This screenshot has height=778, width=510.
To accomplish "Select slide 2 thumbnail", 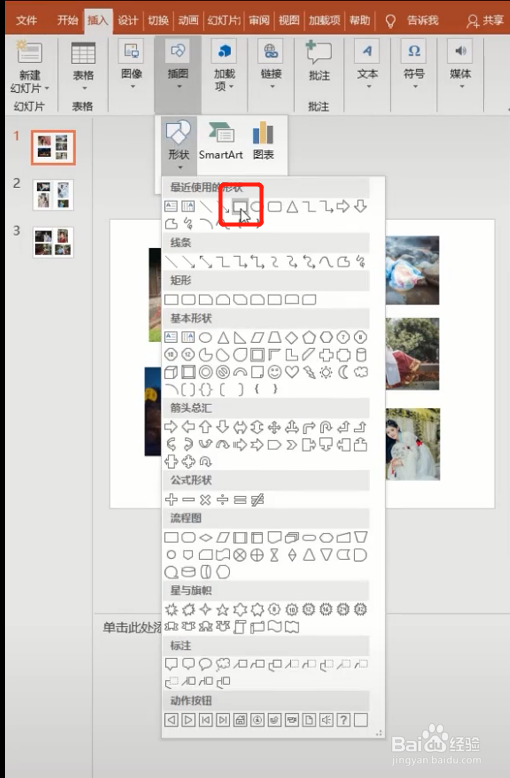I will tap(53, 194).
